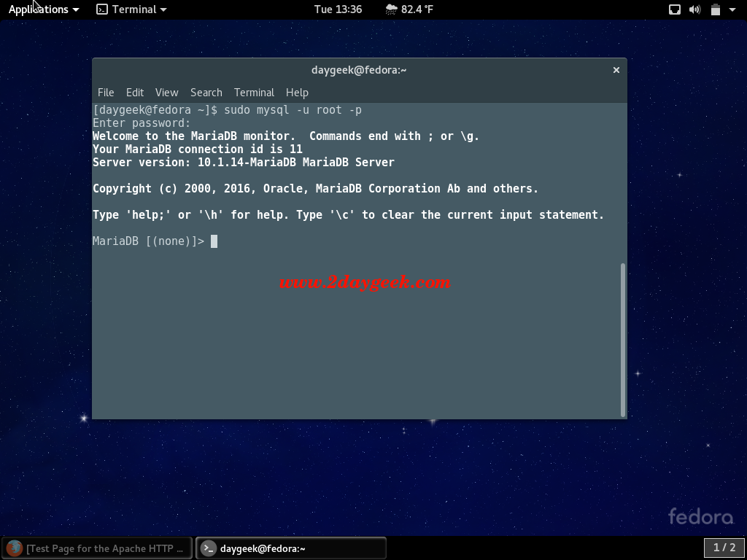
Task: Click the 1 / 2 workspace switcher
Action: 724,548
